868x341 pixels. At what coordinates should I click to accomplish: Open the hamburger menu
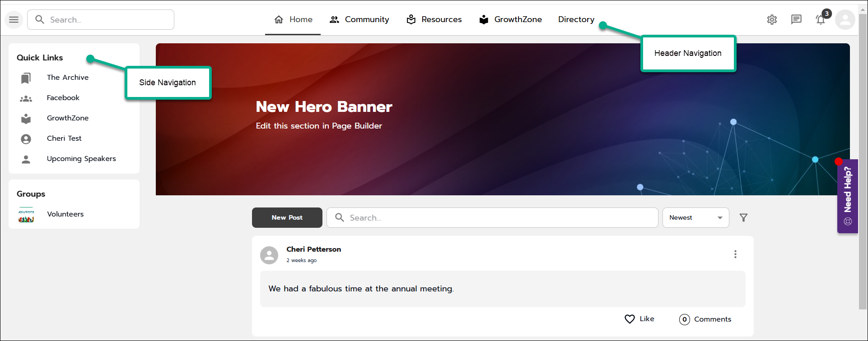14,20
